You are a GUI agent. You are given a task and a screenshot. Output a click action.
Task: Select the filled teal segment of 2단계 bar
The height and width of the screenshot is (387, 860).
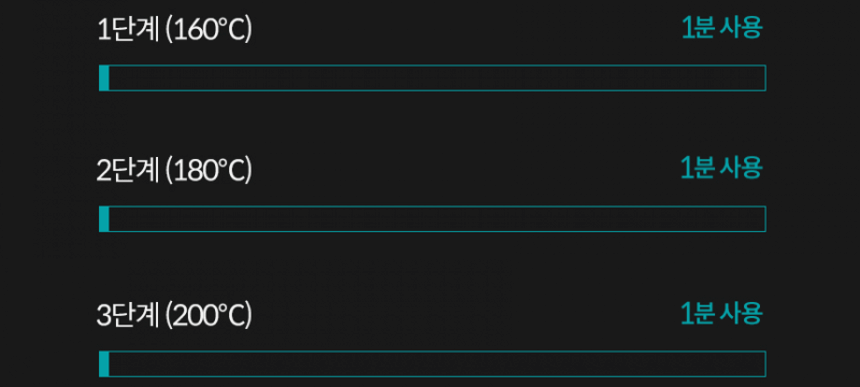coord(104,219)
